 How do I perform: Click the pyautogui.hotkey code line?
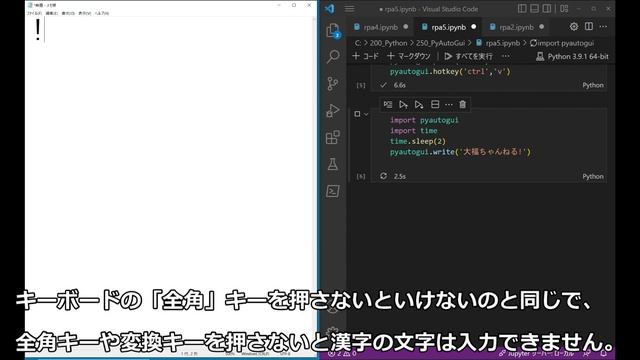[450, 72]
